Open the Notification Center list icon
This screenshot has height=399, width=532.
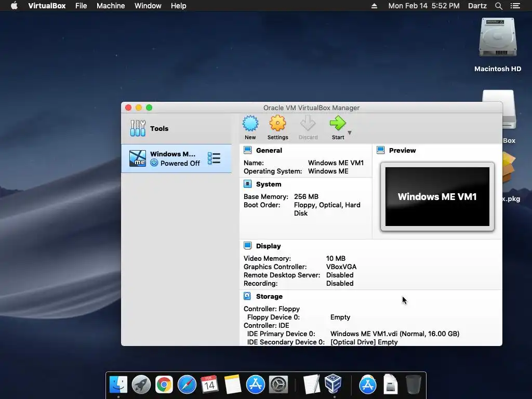pyautogui.click(x=515, y=6)
